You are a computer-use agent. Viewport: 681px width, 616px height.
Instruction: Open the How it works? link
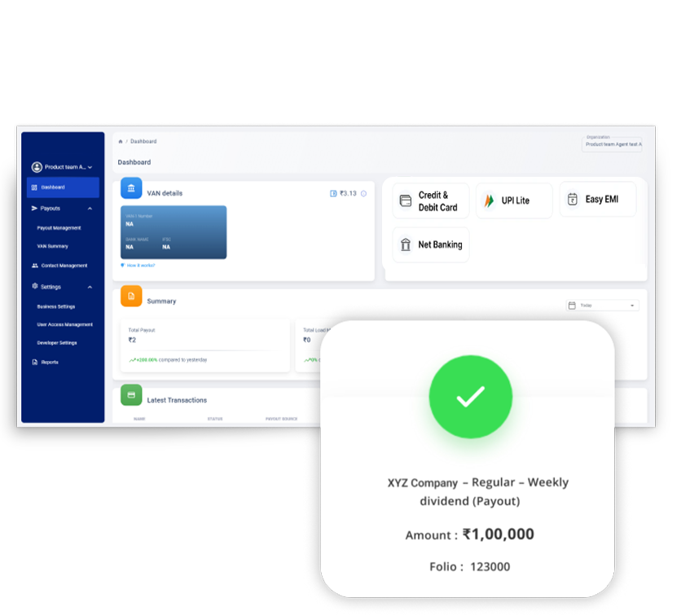pos(139,265)
